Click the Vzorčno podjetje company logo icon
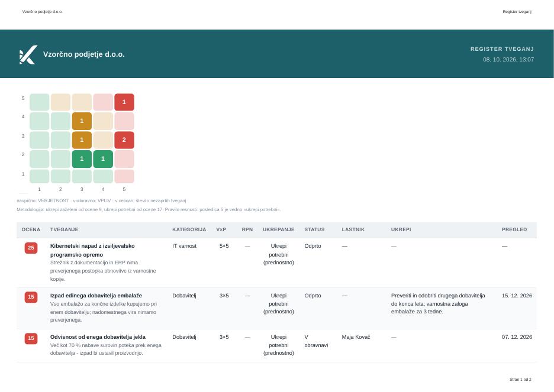The height and width of the screenshot is (392, 554). (28, 54)
